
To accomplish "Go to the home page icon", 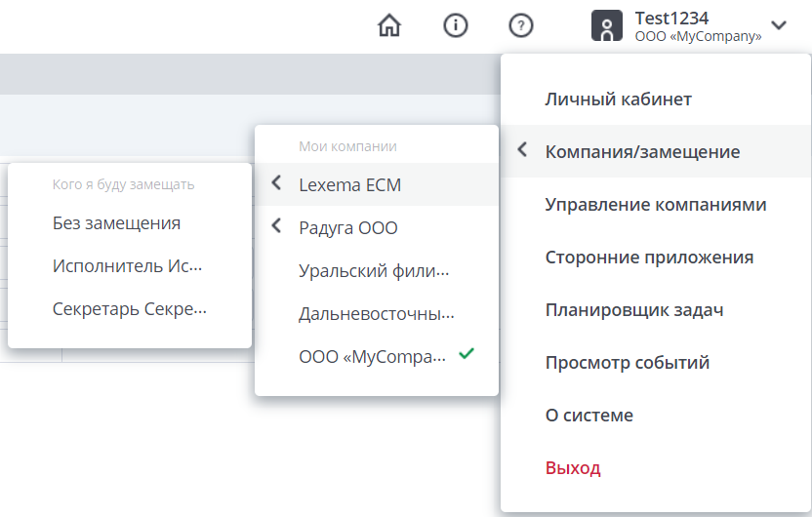I will pyautogui.click(x=389, y=26).
